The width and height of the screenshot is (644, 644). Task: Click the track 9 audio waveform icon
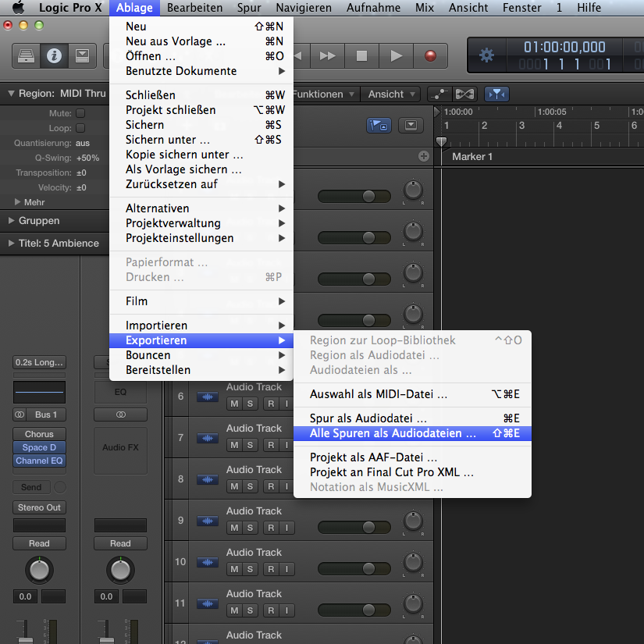[208, 521]
